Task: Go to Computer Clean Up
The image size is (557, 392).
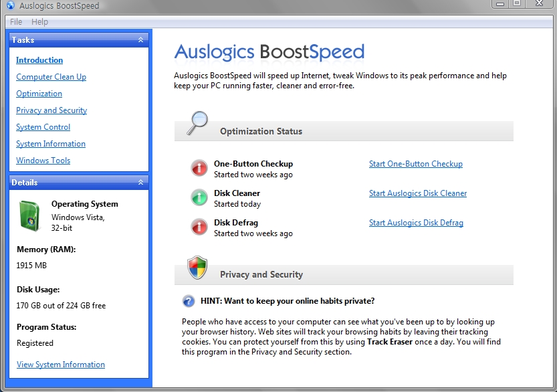Action: (51, 77)
